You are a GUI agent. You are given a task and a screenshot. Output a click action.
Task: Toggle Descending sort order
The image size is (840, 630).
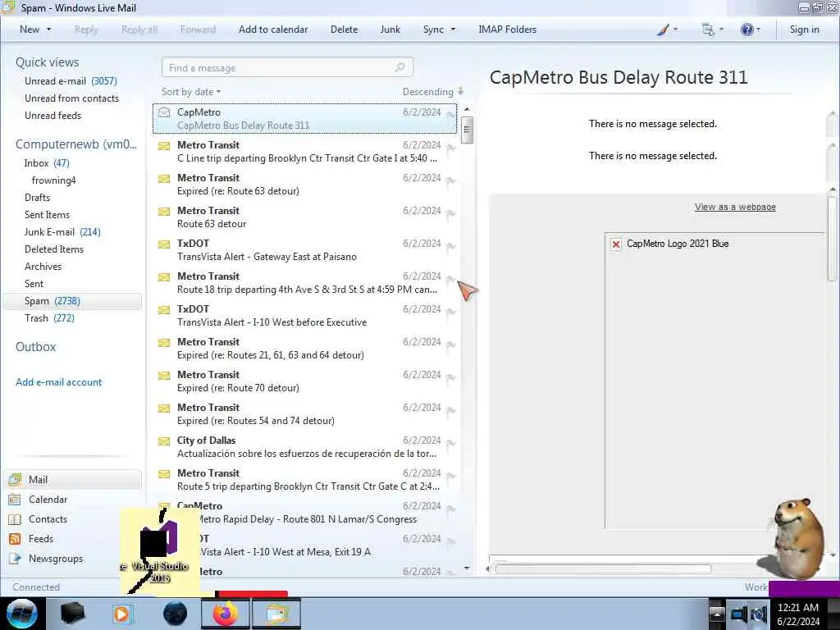[433, 92]
